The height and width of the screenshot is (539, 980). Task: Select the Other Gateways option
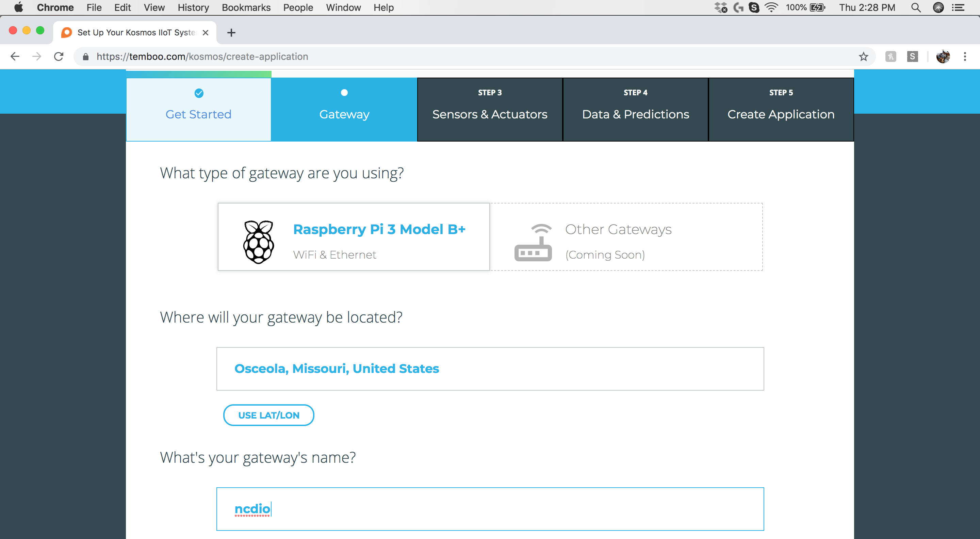pos(626,237)
